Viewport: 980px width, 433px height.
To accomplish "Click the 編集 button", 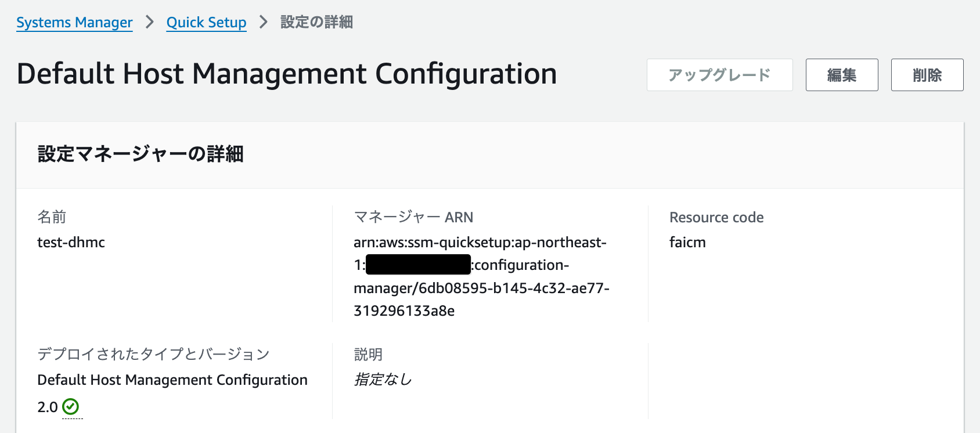I will click(842, 75).
